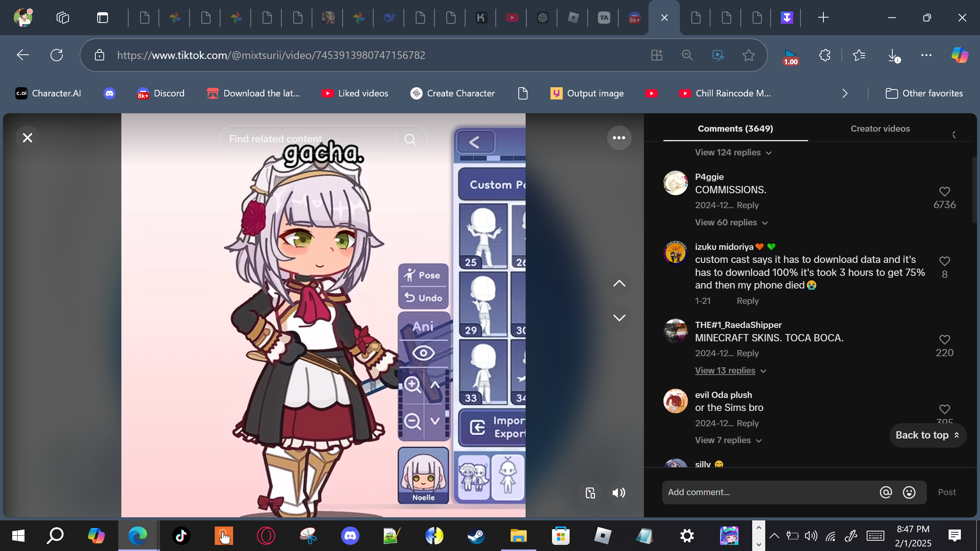Open the three-dot video options menu
980x551 pixels.
(619, 138)
